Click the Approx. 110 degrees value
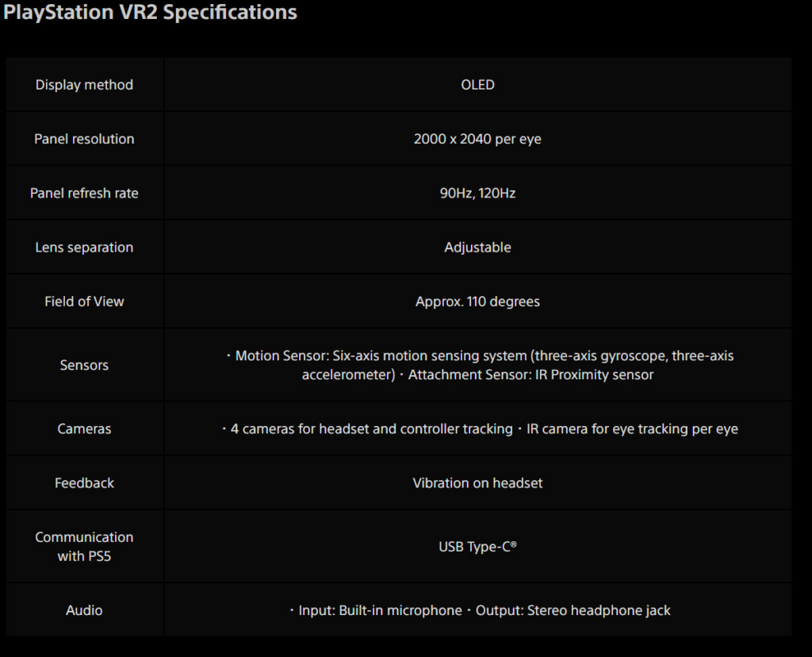The image size is (812, 657). (477, 301)
